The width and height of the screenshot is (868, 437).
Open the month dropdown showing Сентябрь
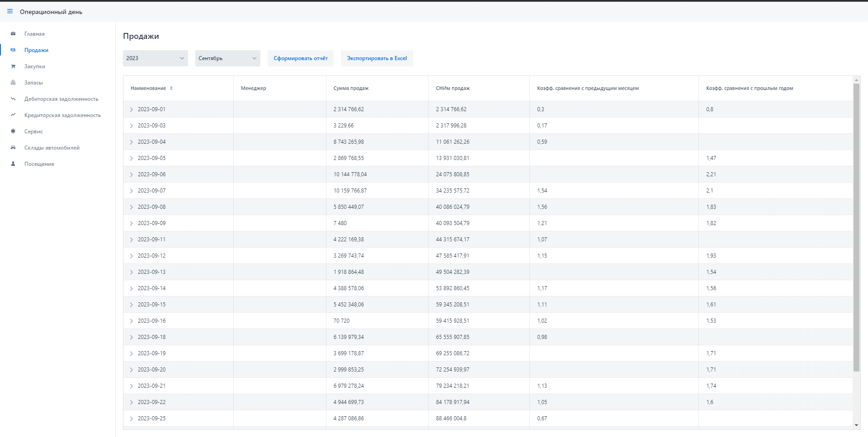tap(228, 58)
